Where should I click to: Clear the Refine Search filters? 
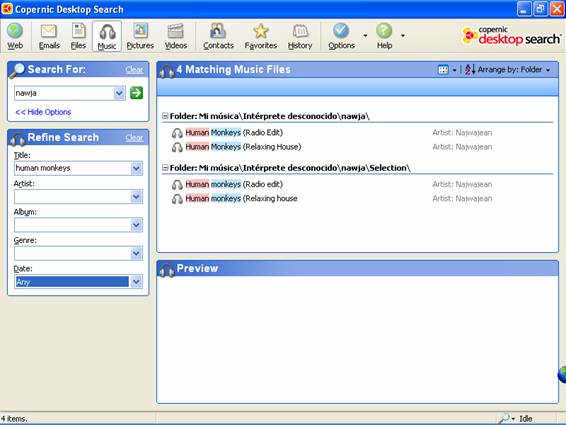(x=134, y=138)
